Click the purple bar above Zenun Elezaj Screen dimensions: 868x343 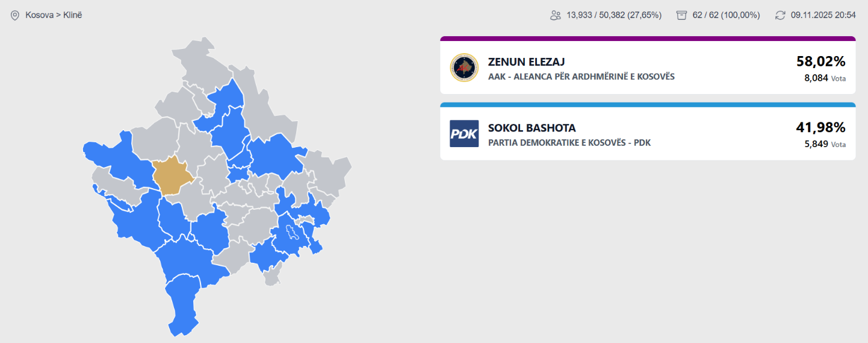(648, 39)
